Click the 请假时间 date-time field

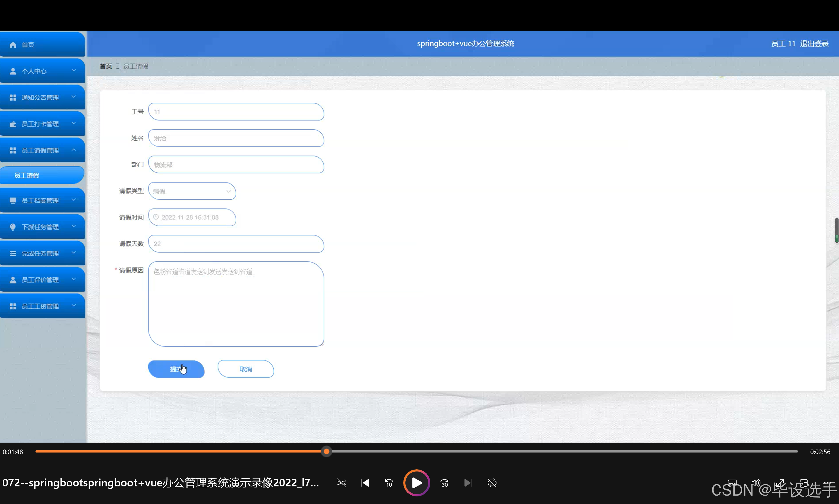[x=192, y=217]
